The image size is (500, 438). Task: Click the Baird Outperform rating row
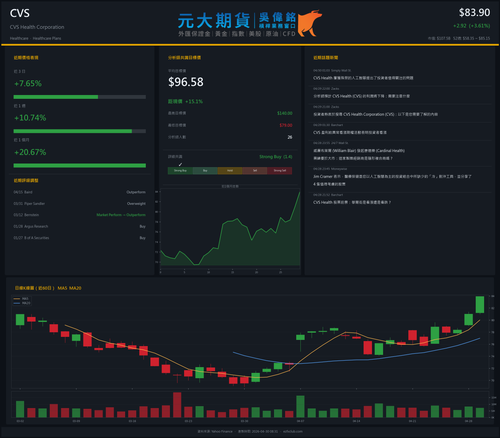pos(80,192)
